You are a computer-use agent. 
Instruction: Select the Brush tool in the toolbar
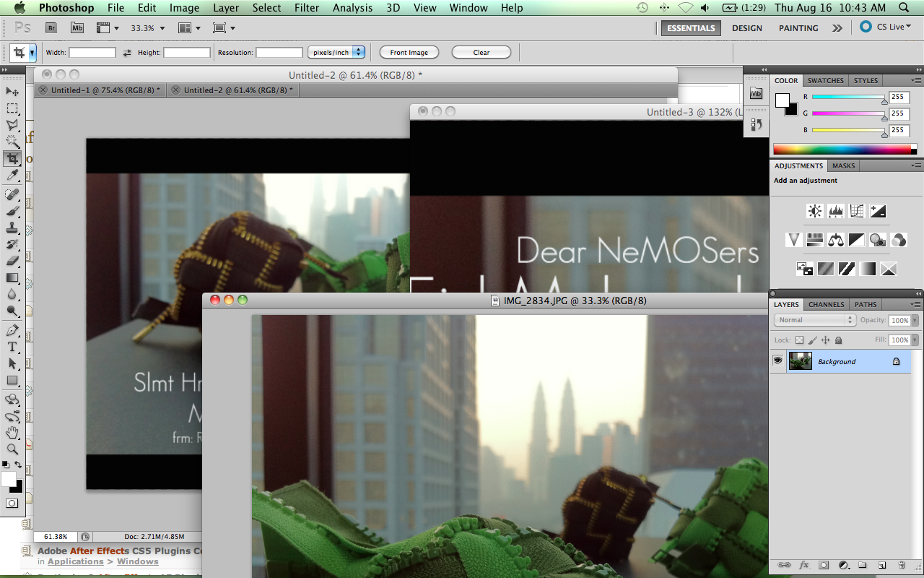[x=12, y=211]
